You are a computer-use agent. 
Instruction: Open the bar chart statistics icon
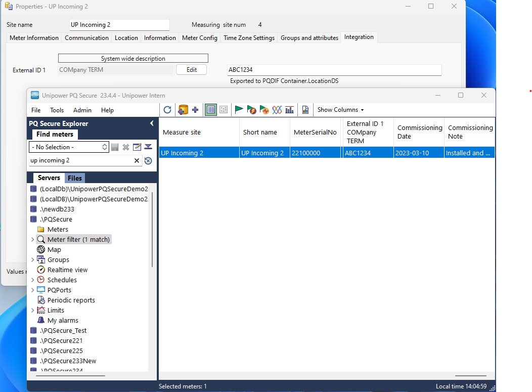(289, 110)
